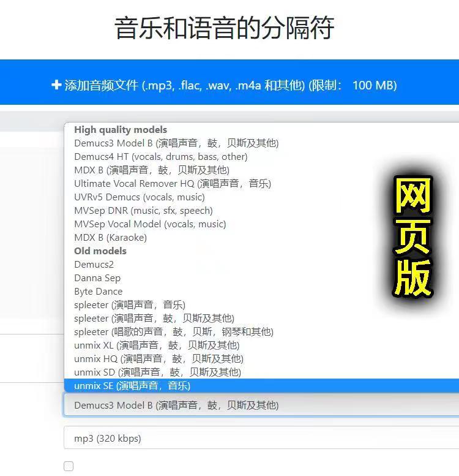
Task: Select MVSep Vocal Model (vocals, music)
Action: [x=150, y=224]
